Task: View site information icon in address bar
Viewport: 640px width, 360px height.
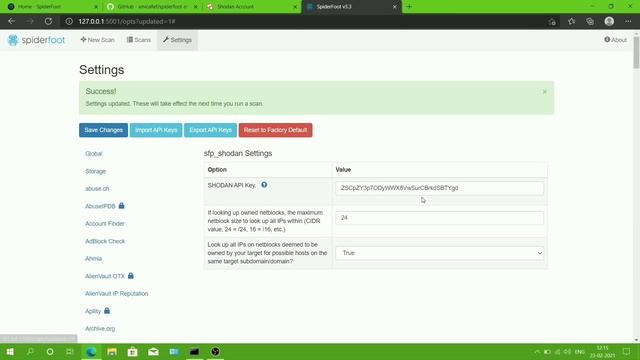Action: point(69,21)
